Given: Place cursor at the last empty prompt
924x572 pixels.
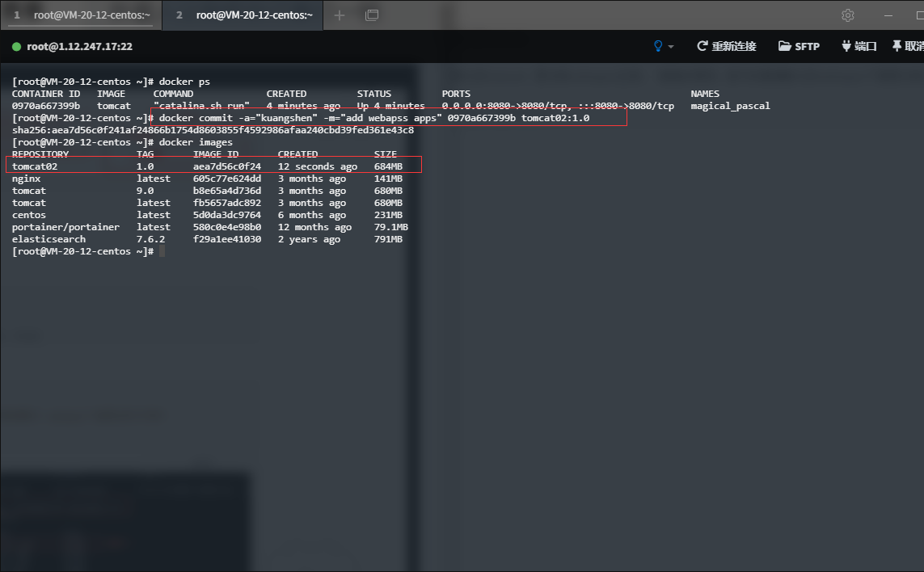Looking at the screenshot, I should click(162, 251).
